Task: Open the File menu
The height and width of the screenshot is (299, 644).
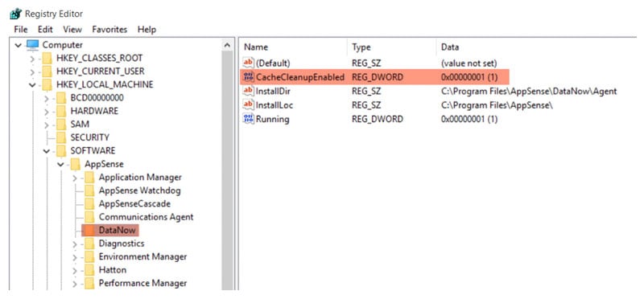Action: [21, 30]
